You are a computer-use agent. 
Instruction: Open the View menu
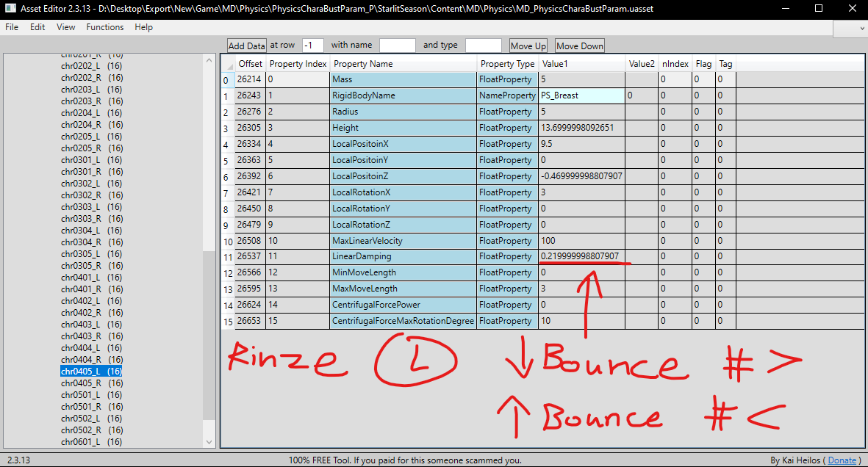(x=66, y=27)
